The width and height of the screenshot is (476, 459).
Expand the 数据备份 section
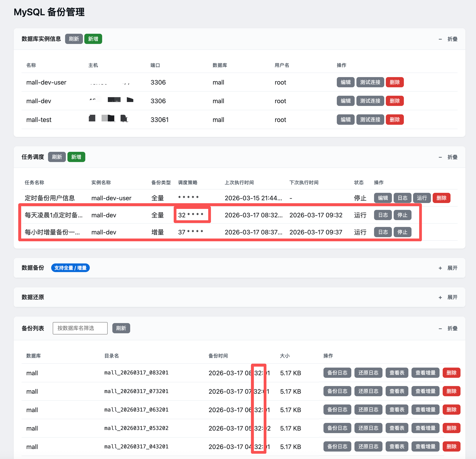448,268
